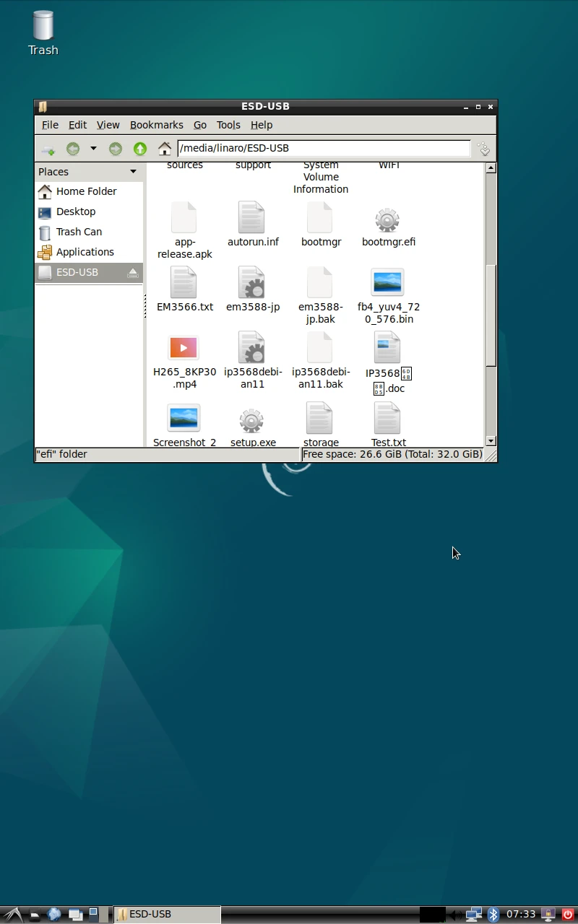Select Desktop in Places sidebar
The height and width of the screenshot is (924, 578).
pyautogui.click(x=89, y=212)
